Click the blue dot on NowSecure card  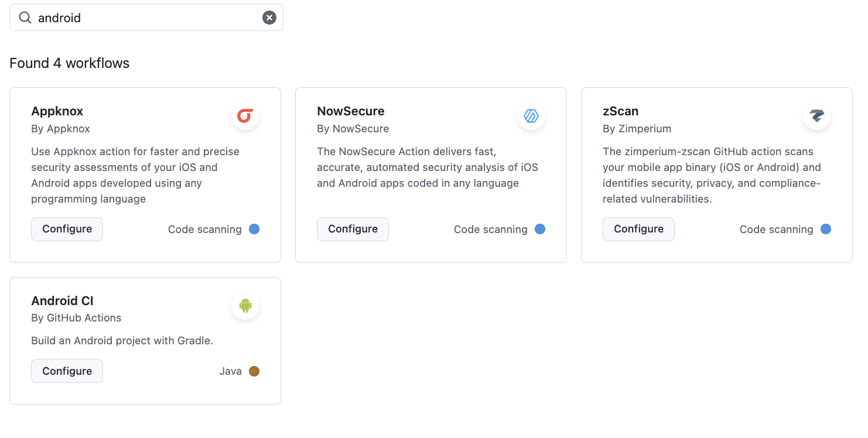(540, 229)
